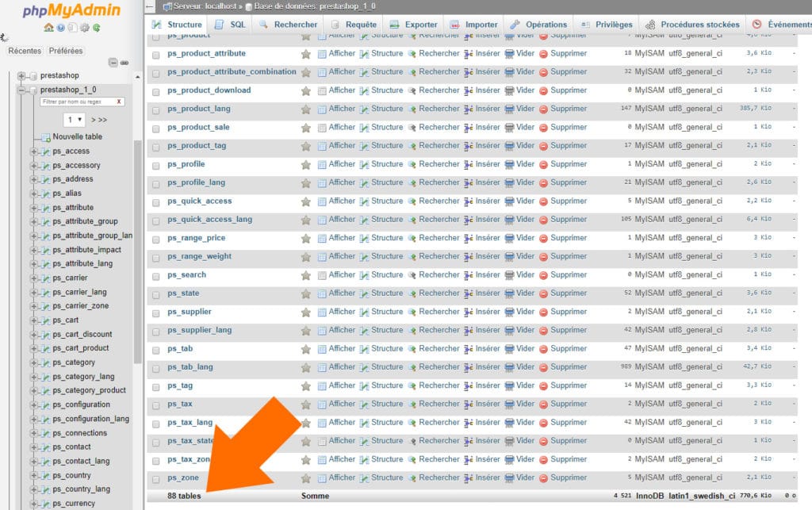Open the Procédures stockées tab

click(693, 25)
